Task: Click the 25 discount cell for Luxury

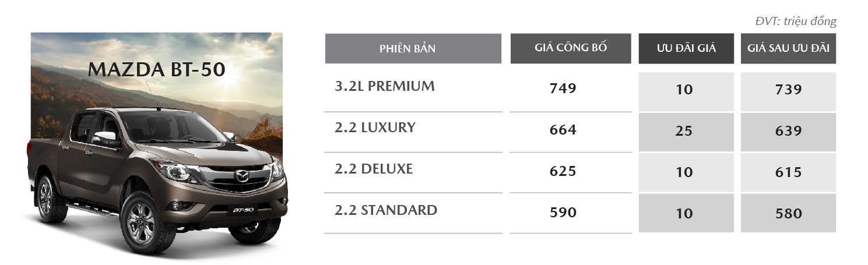Action: click(x=686, y=132)
